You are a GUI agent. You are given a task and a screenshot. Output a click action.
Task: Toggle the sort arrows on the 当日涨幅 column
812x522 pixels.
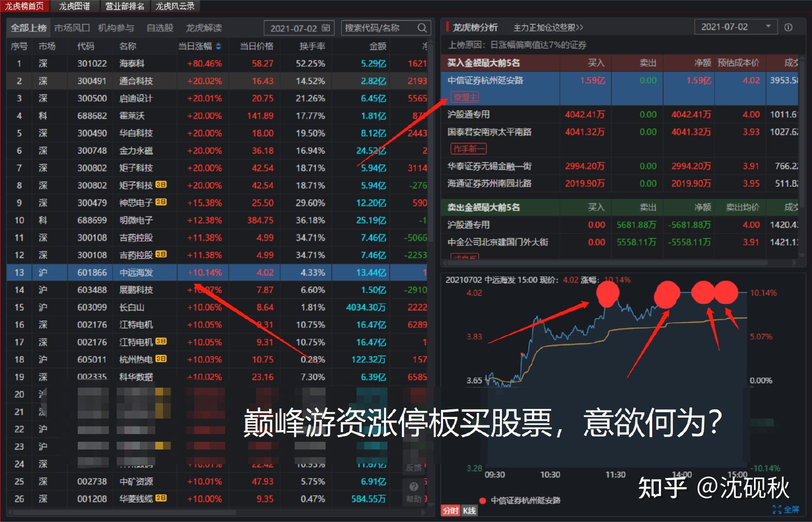pyautogui.click(x=218, y=46)
